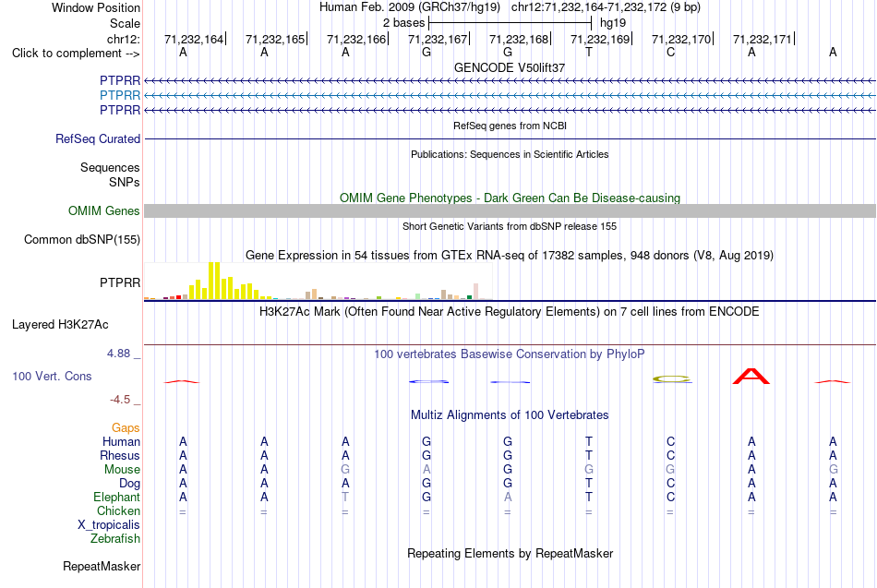Image resolution: width=877 pixels, height=588 pixels.
Task: Select the Human species row label
Action: [121, 442]
